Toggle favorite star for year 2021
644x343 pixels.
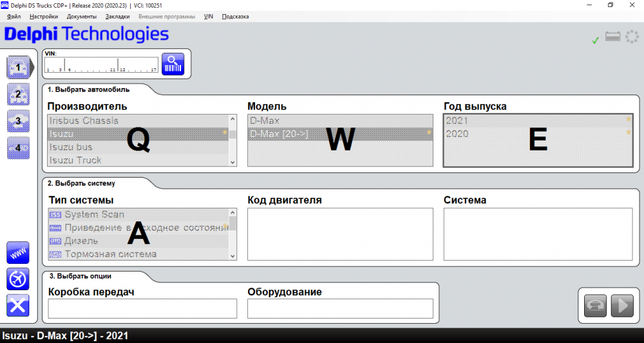click(629, 119)
